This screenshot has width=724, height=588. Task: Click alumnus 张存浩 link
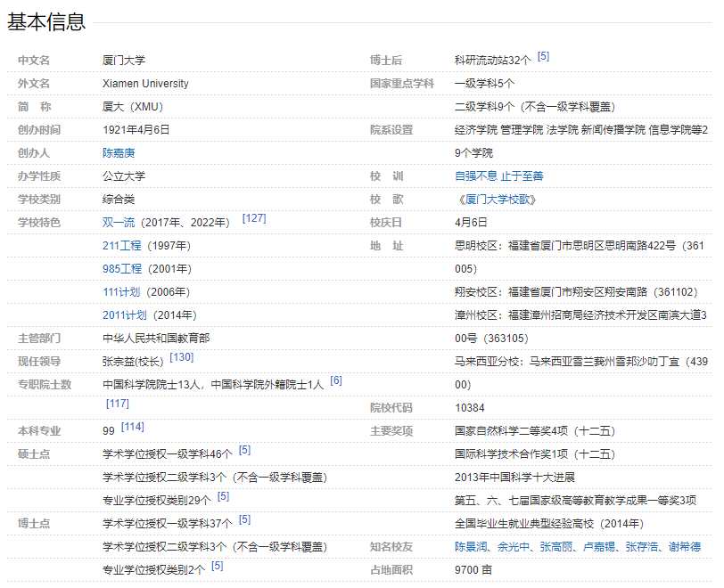point(643,547)
